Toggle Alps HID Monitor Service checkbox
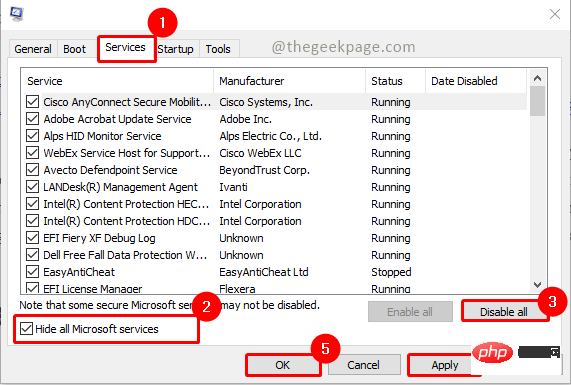Viewport: 571px width, 385px height. pyautogui.click(x=32, y=136)
